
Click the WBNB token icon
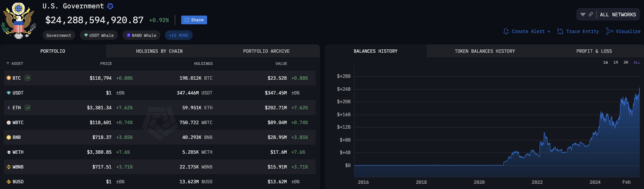click(x=9, y=167)
